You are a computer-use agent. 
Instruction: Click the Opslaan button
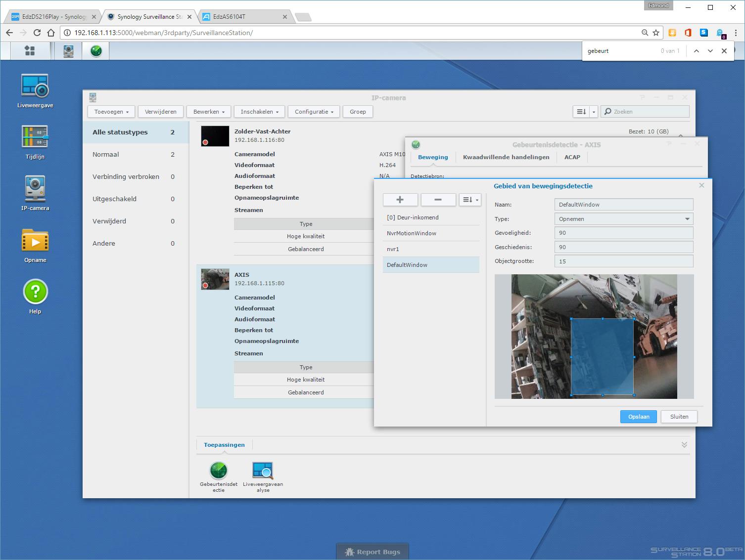click(638, 417)
